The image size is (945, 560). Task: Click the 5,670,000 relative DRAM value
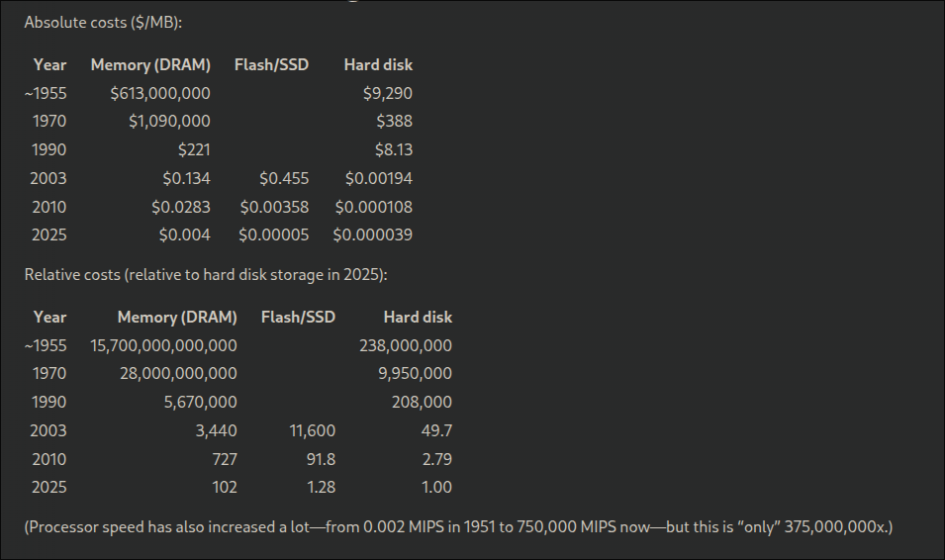[199, 403]
